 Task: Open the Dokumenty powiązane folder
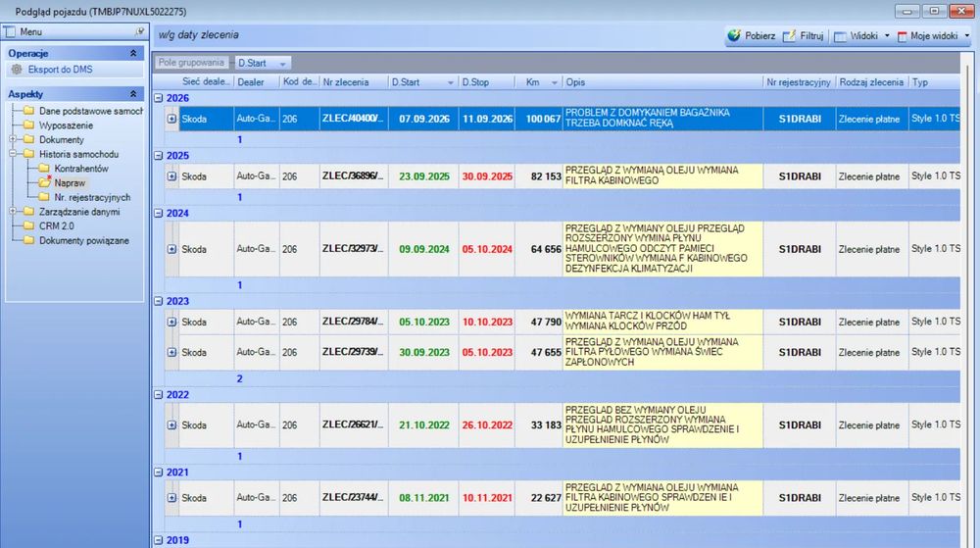pos(28,240)
